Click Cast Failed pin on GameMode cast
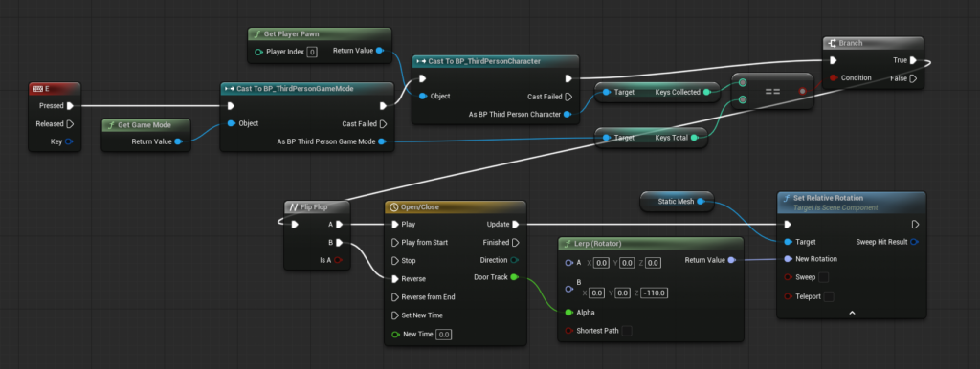980x369 pixels. (x=383, y=123)
